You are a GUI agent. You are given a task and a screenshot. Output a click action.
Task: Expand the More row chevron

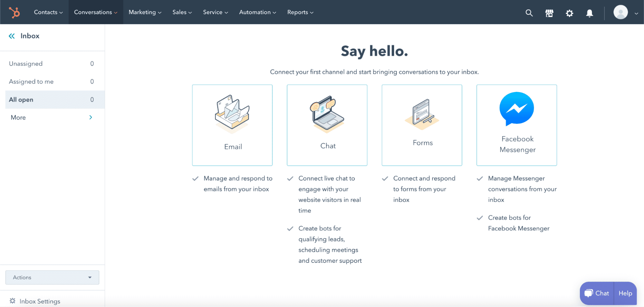(x=91, y=118)
